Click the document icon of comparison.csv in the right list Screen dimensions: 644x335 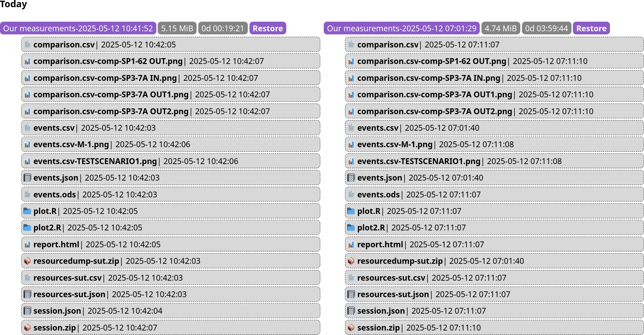[351, 45]
